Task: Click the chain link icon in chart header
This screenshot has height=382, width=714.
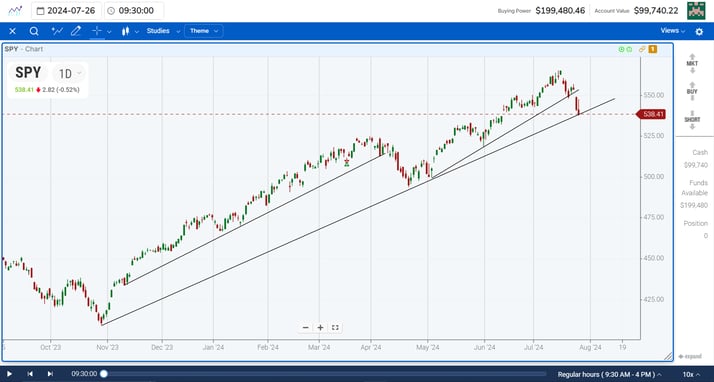Action: click(x=643, y=49)
